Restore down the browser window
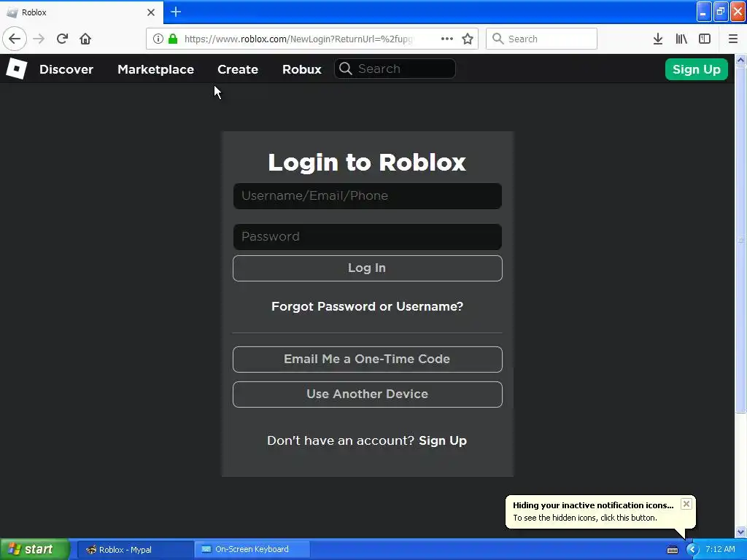 coord(721,12)
